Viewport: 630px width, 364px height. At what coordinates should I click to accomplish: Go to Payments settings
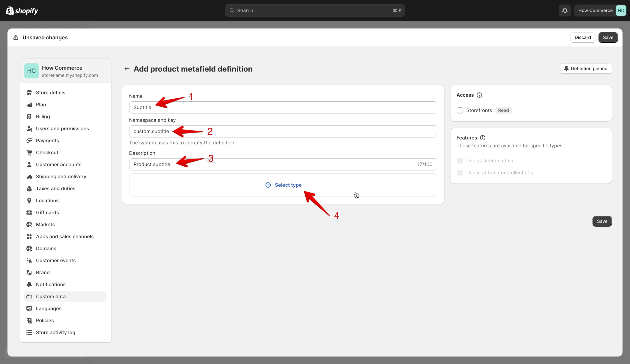pos(65,141)
